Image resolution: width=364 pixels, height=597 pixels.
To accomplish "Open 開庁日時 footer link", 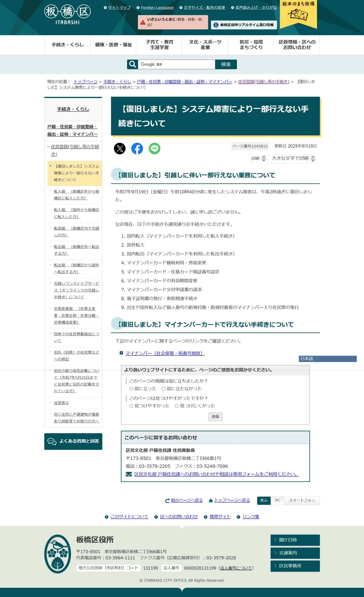I will 295,540.
